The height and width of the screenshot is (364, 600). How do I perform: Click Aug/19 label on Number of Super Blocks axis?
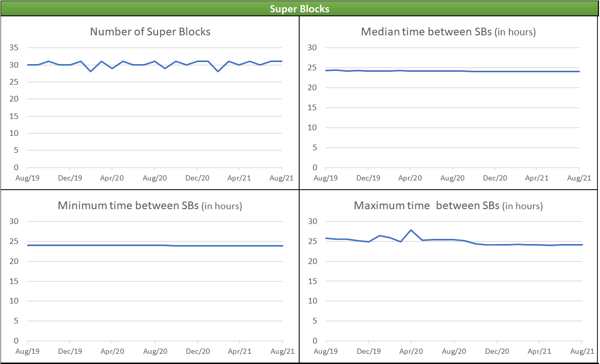(x=27, y=178)
